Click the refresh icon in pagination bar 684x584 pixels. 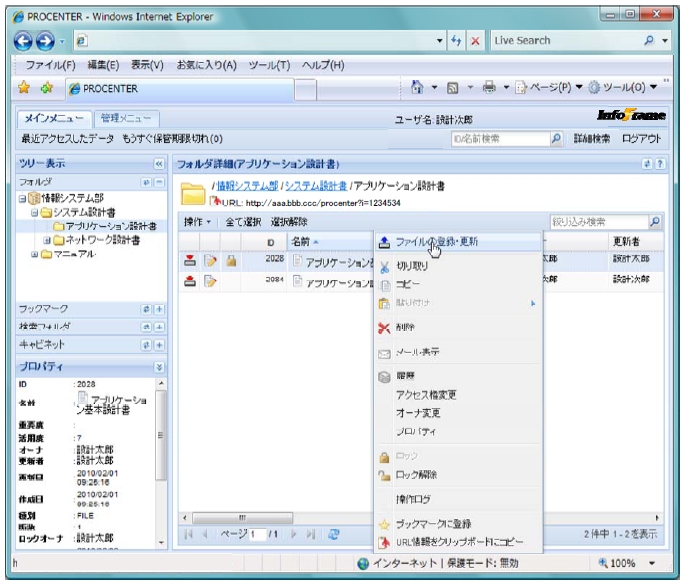[x=334, y=534]
